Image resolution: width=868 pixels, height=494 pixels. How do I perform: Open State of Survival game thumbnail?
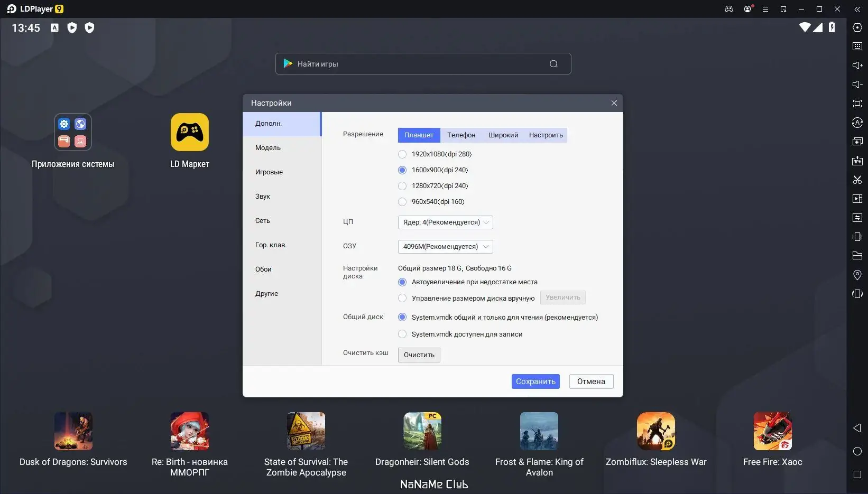[x=306, y=431]
